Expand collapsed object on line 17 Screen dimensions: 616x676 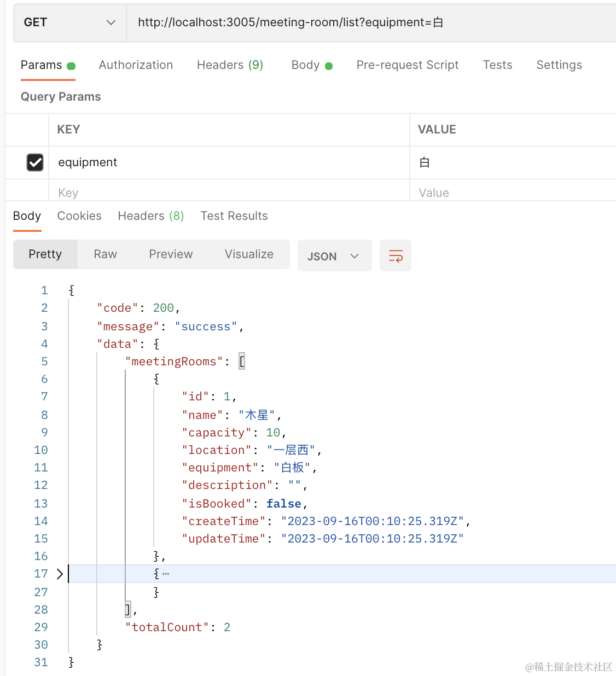click(60, 574)
